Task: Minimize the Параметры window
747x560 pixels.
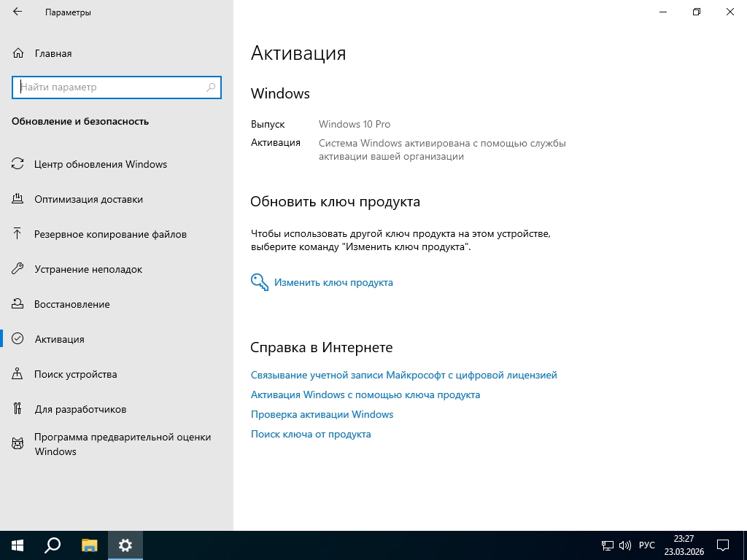Action: pos(663,12)
